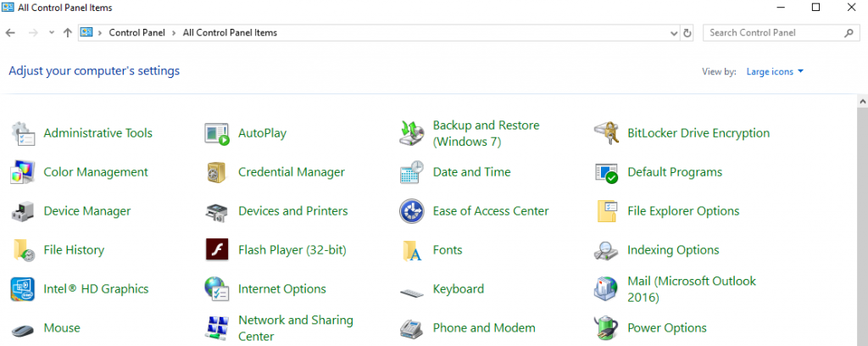Click the Devices and Printers icon

[x=216, y=213]
